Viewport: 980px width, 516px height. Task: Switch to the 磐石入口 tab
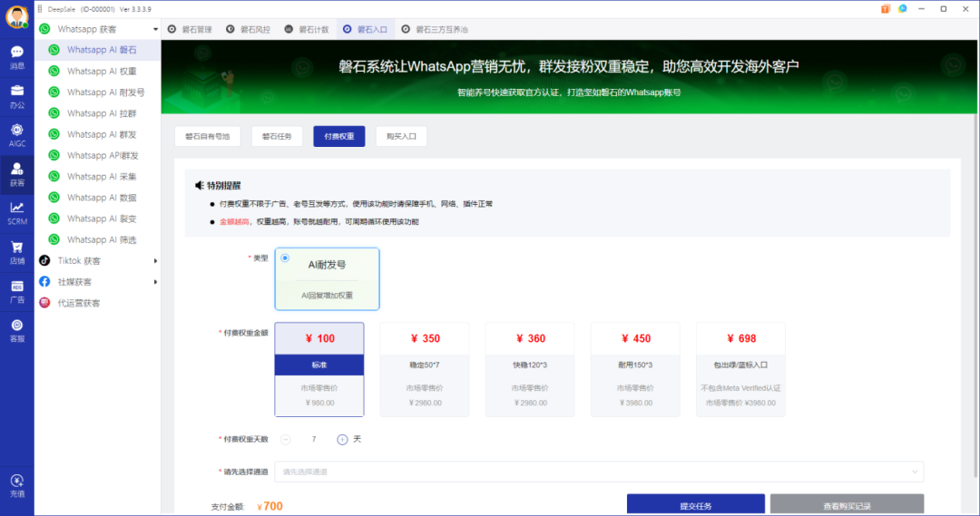tap(366, 29)
